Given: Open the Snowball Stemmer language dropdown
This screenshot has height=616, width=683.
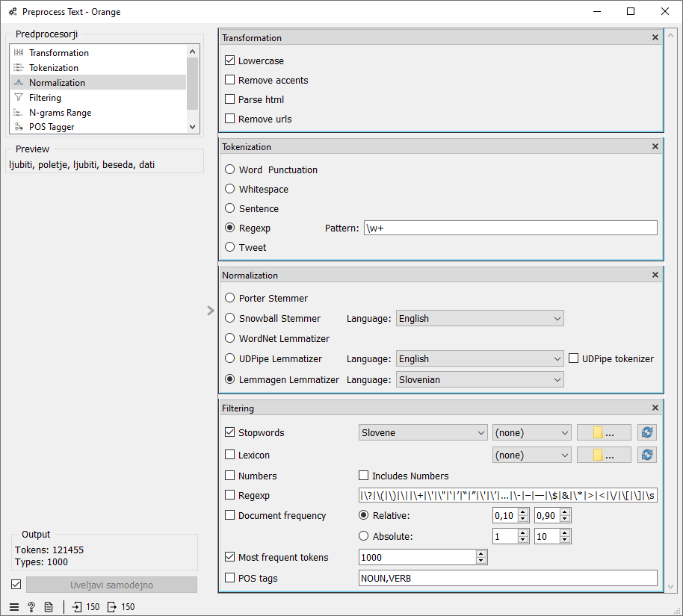Looking at the screenshot, I should click(479, 319).
